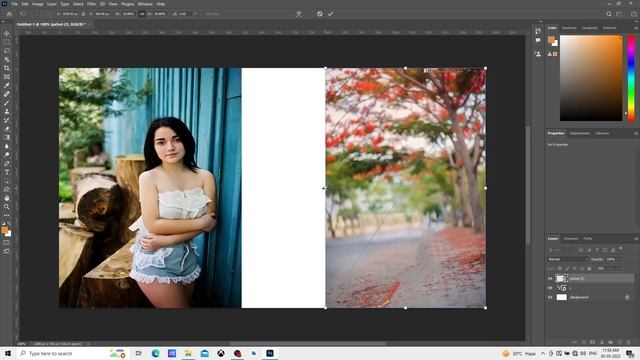
Task: Select the Object Selection tool
Action: point(7,59)
